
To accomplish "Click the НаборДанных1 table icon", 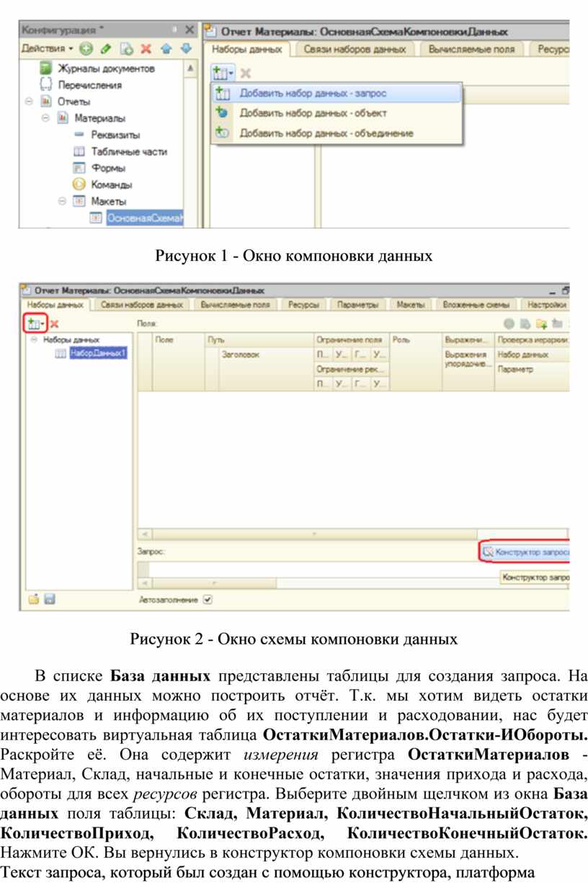I will click(61, 352).
